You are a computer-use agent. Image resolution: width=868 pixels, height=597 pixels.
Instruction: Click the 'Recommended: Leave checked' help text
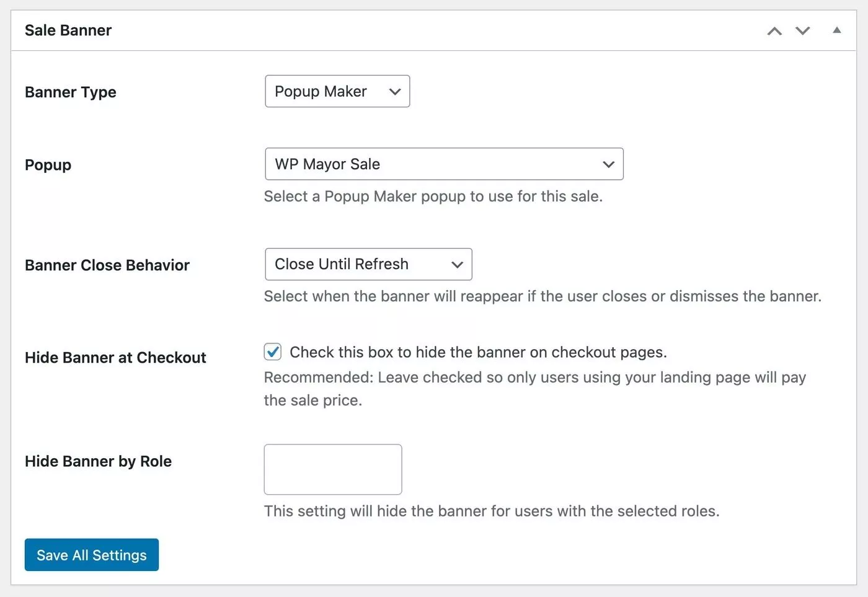click(x=535, y=389)
